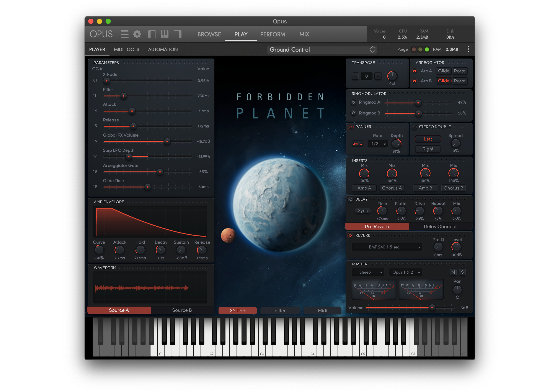Image resolution: width=560 pixels, height=392 pixels.
Task: Solo the master with the S button
Action: [x=462, y=272]
